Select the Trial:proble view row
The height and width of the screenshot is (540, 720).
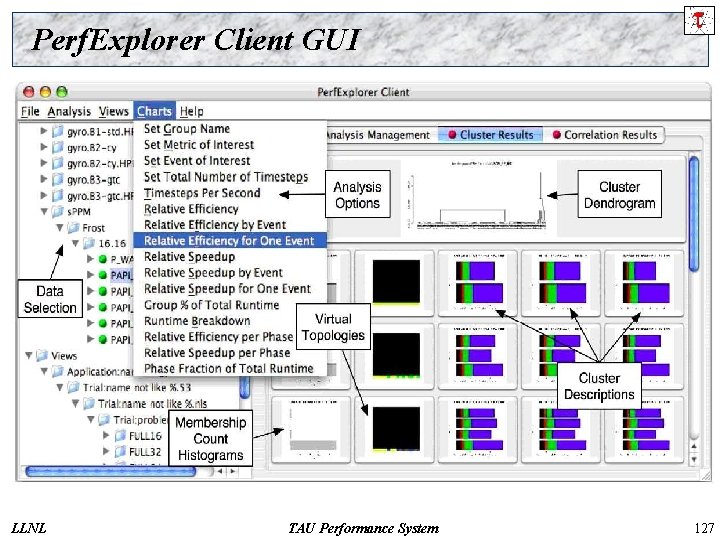133,420
